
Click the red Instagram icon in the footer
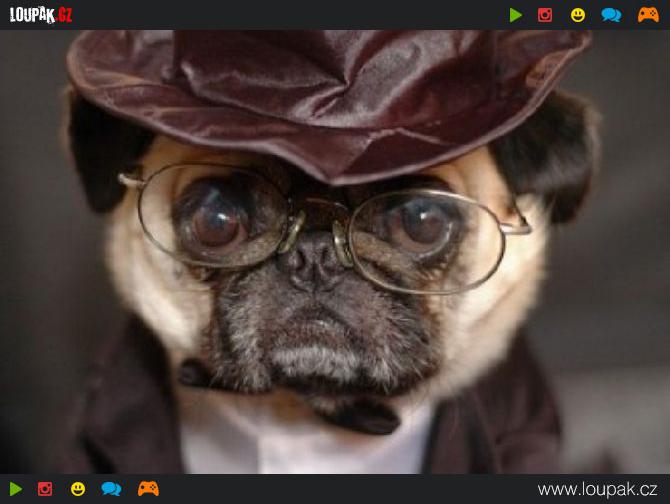45,489
